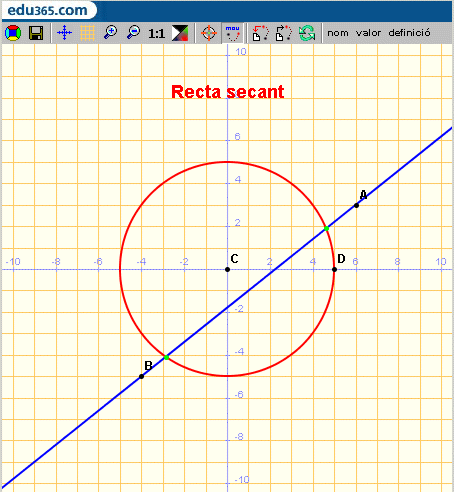Toggle the orange grid display icon
The height and width of the screenshot is (492, 454).
point(87,33)
